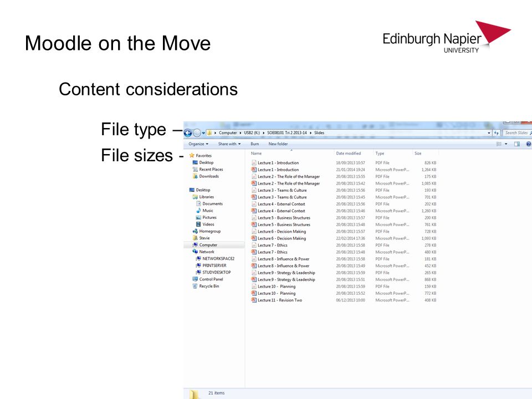Select STUDYDESKTOP network location

(217, 272)
